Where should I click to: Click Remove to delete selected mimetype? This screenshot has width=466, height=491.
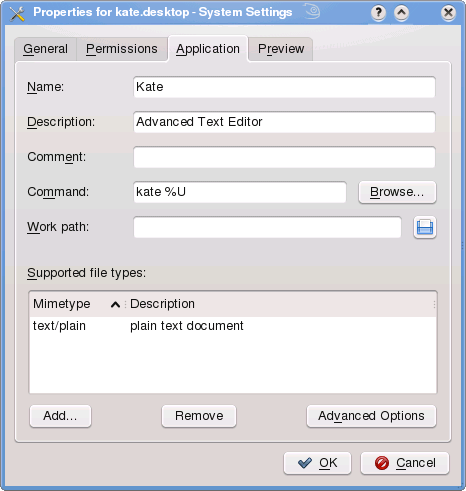(199, 416)
